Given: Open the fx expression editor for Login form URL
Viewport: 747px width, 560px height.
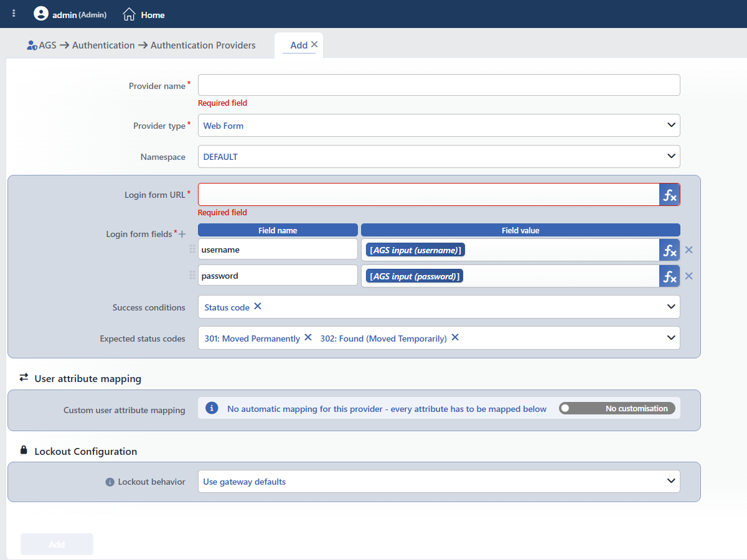Looking at the screenshot, I should click(x=669, y=195).
